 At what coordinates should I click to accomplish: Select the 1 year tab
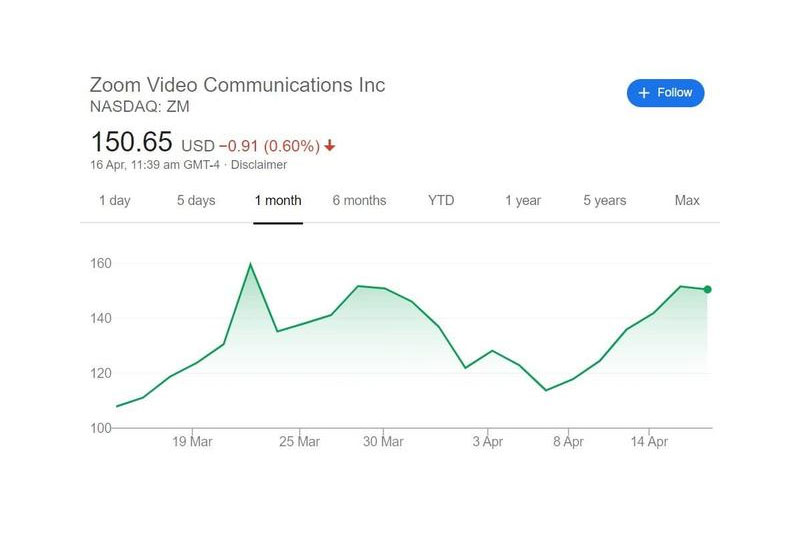523,200
